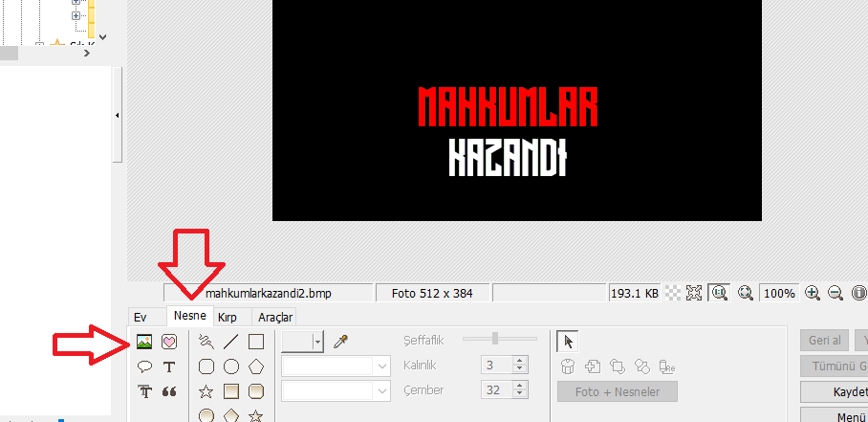Click the Kaydet save button
Screen dimensions: 868x422
[x=835, y=391]
